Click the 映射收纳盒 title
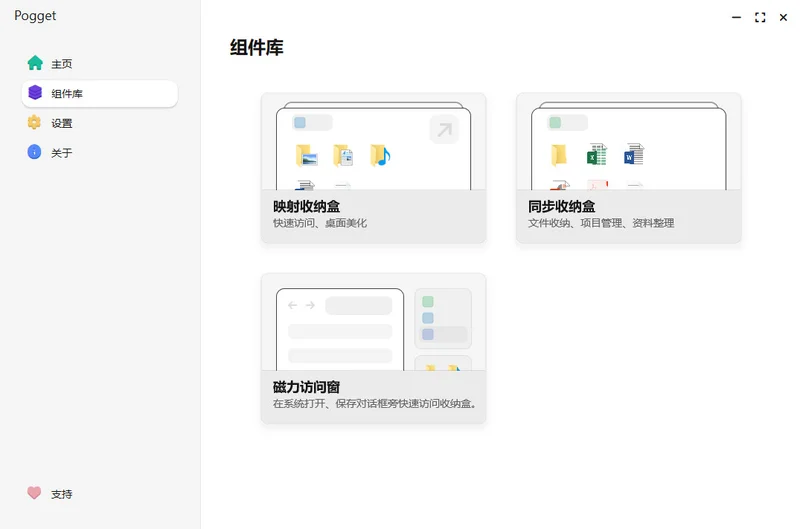This screenshot has height=529, width=800. point(307,207)
